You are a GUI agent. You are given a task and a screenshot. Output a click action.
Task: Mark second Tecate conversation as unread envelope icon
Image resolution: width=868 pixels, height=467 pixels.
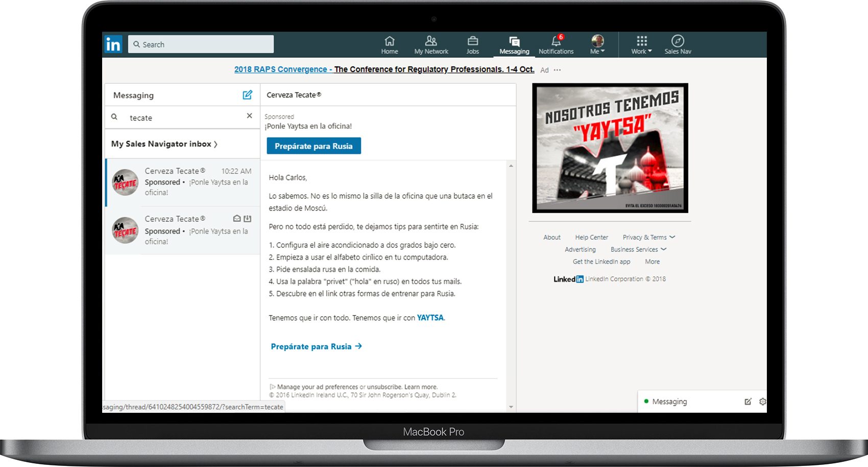click(x=237, y=218)
